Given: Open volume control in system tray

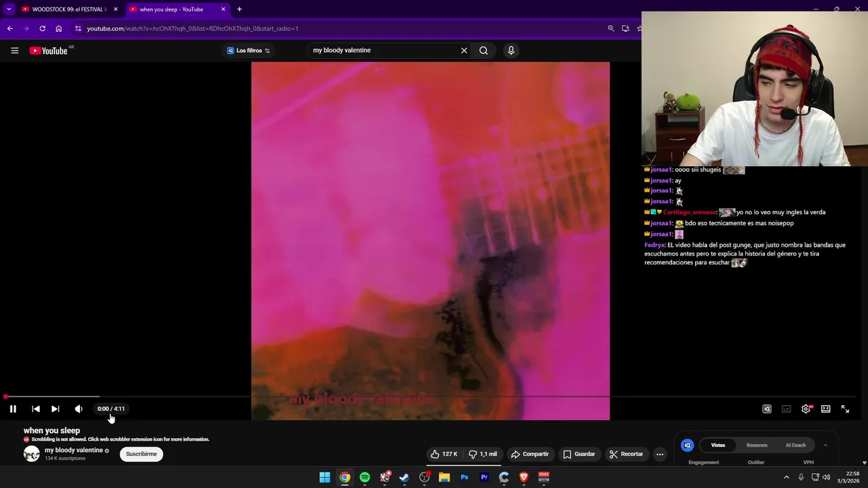Looking at the screenshot, I should (826, 477).
